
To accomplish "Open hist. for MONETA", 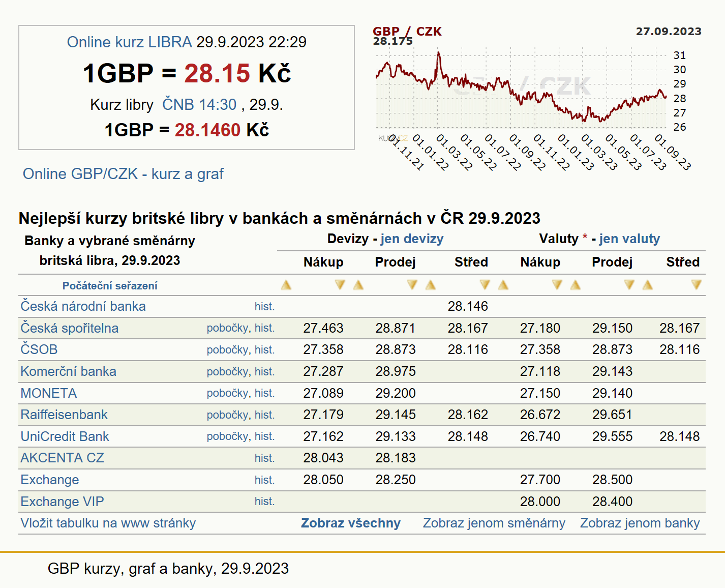I will coord(264,393).
